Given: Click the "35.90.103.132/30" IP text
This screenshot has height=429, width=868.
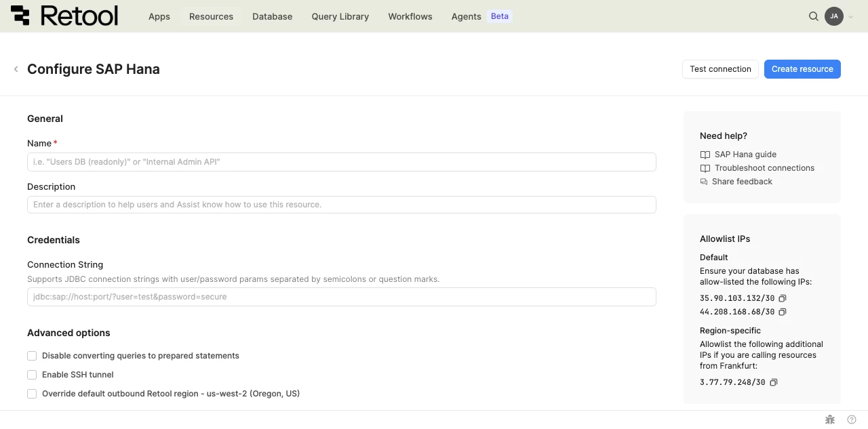Looking at the screenshot, I should (737, 298).
